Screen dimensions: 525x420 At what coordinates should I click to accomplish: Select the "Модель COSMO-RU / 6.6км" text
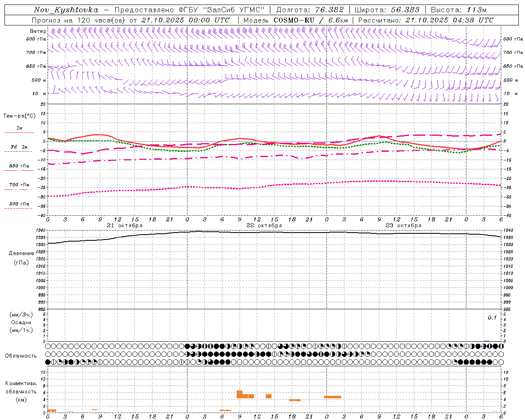pos(296,20)
